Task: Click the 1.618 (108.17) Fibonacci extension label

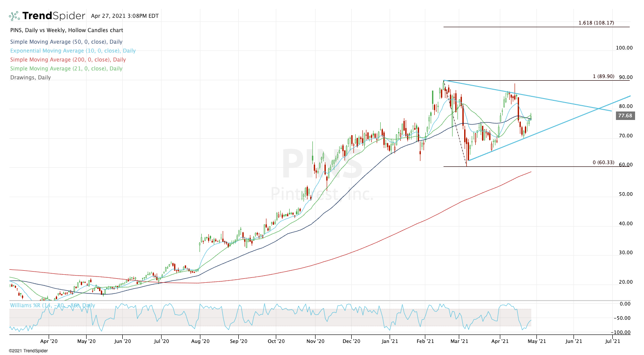Action: coord(596,23)
